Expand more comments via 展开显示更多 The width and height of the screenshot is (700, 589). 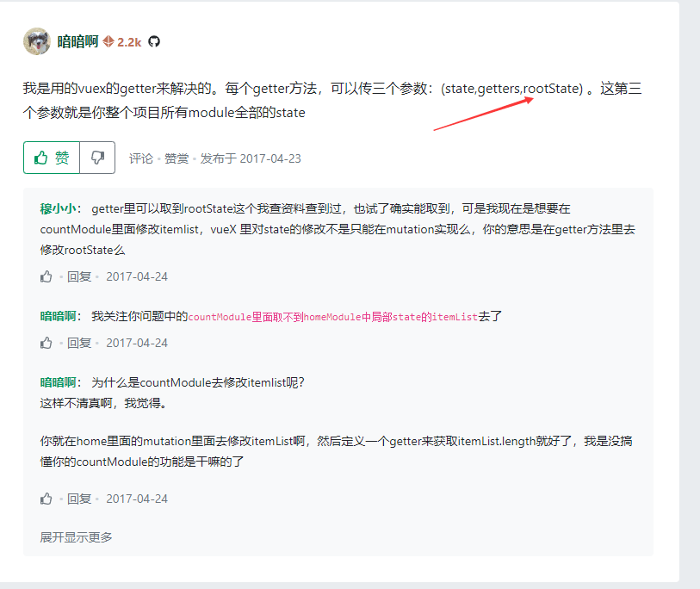point(77,537)
